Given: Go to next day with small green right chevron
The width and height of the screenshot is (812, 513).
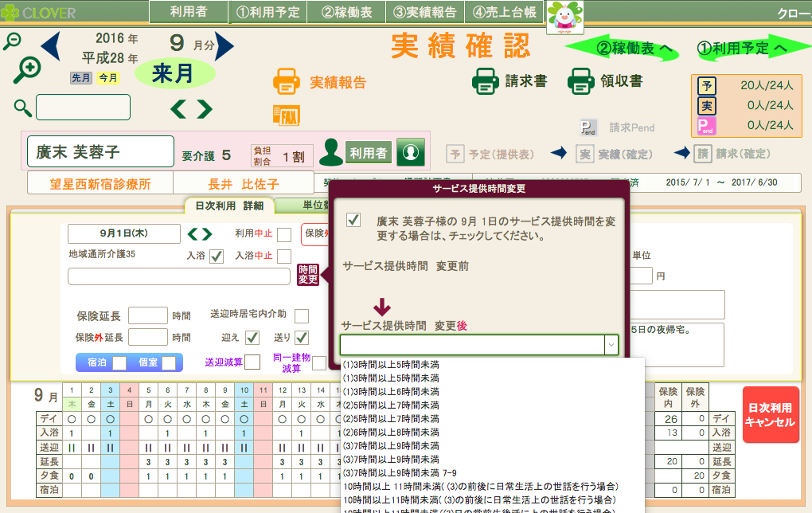Looking at the screenshot, I should click(x=207, y=234).
